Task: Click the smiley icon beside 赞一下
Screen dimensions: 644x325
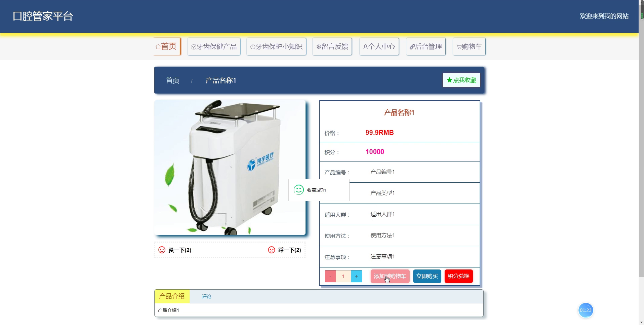Action: 162,250
